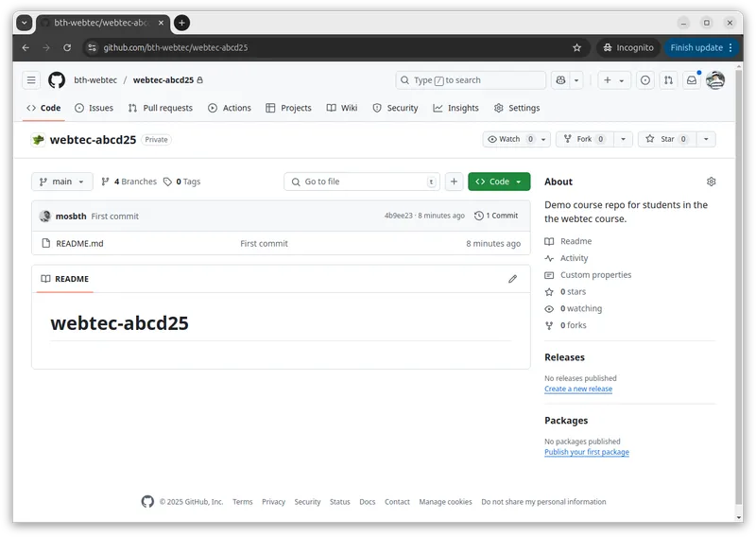Click Create a new release link
The image size is (756, 537).
[578, 389]
